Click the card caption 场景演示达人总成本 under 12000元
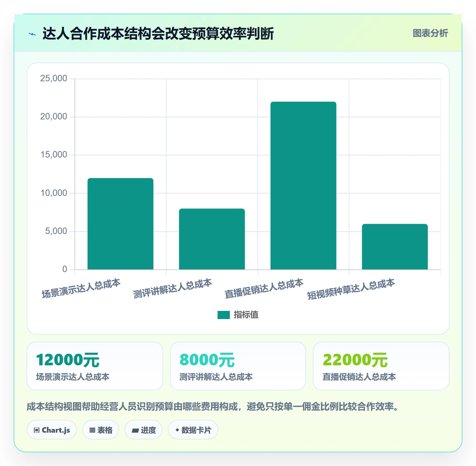 point(73,377)
